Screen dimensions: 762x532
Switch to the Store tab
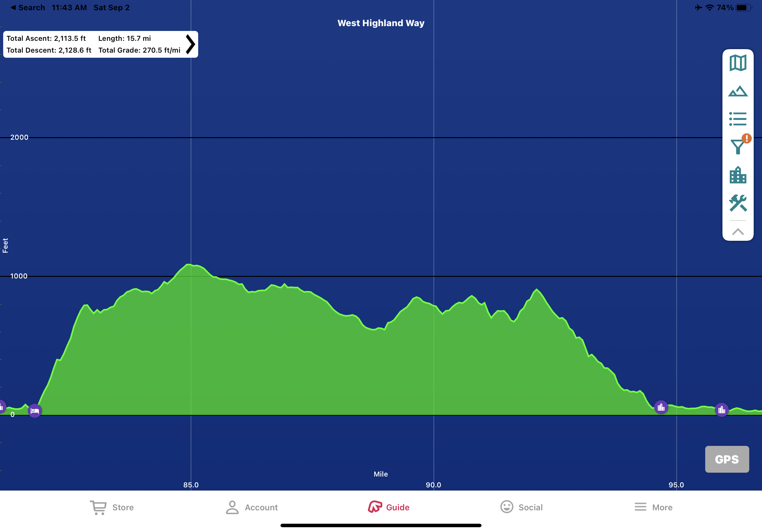(x=112, y=507)
